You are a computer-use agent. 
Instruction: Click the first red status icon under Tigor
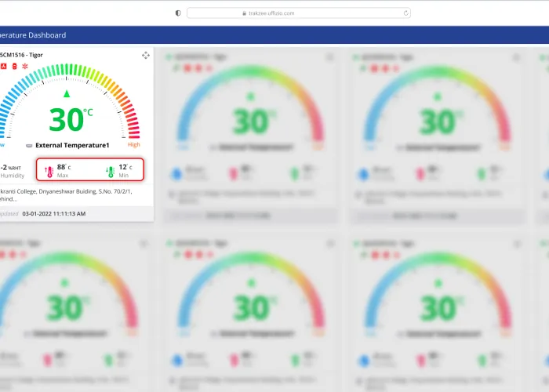pyautogui.click(x=4, y=67)
